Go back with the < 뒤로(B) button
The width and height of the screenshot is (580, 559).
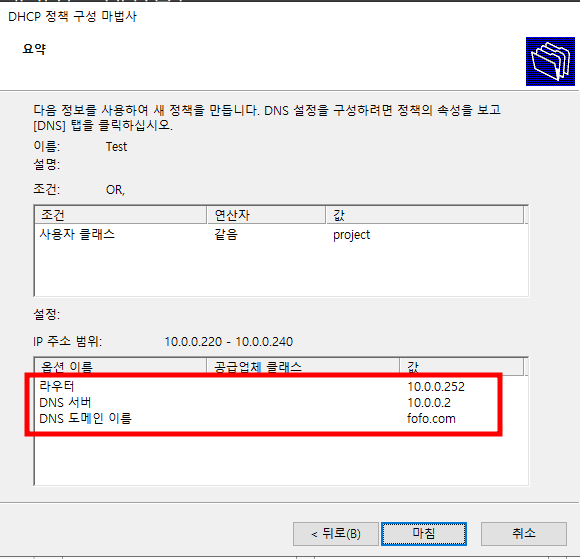pos(336,533)
